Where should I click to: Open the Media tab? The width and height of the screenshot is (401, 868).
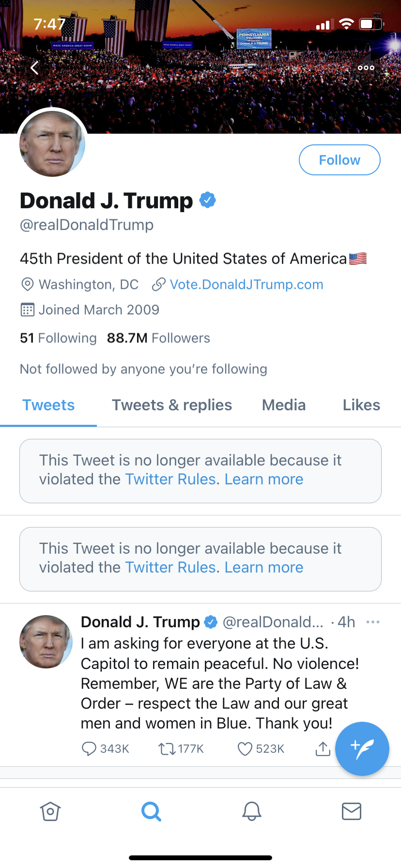pos(284,405)
